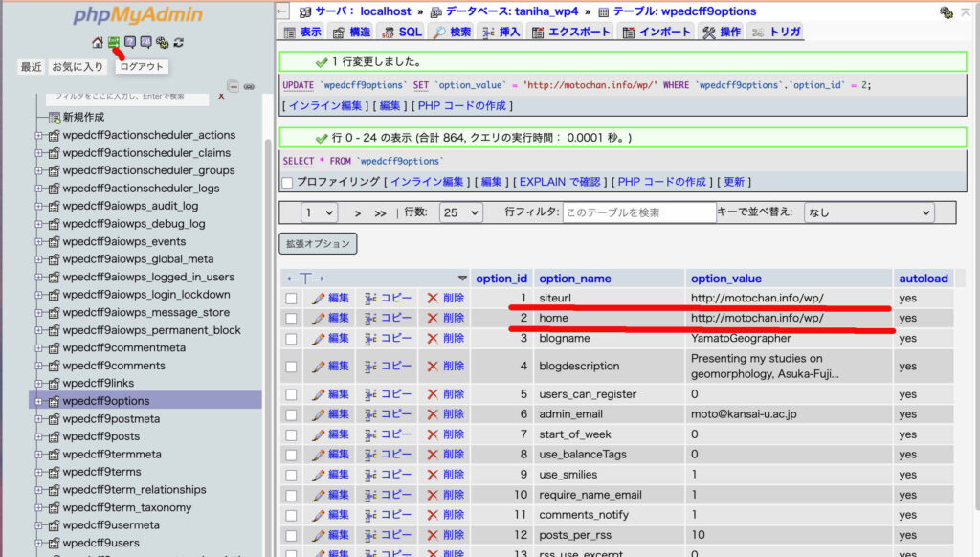
Task: Click the copy icon for blogname row
Action: click(370, 338)
